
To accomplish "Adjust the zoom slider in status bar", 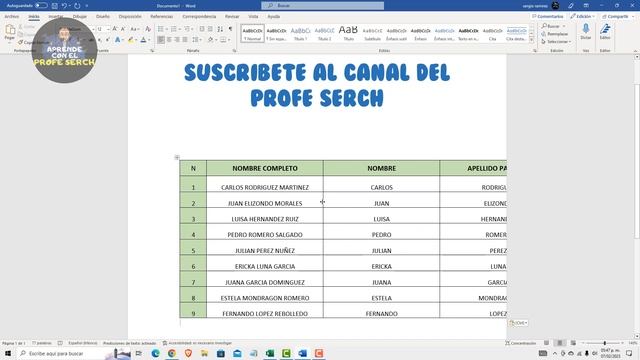I will [x=604, y=343].
